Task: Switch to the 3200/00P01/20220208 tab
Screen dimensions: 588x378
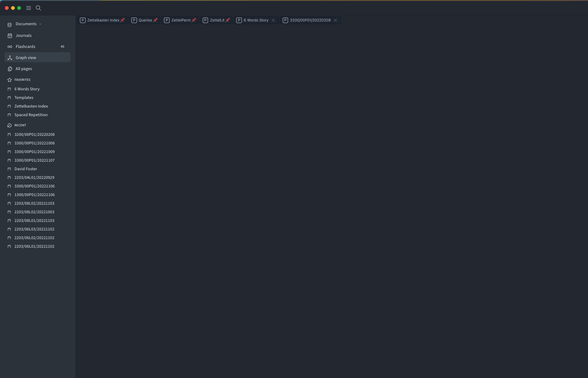Action: tap(310, 20)
